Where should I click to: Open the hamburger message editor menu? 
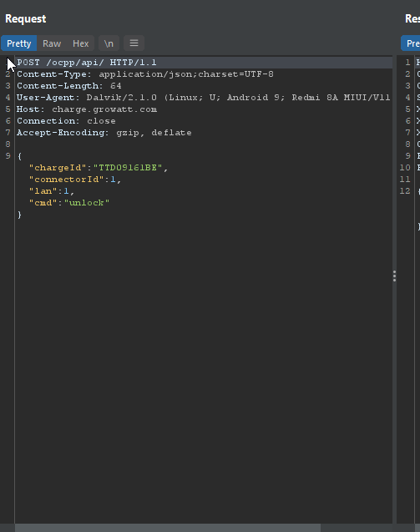point(134,43)
